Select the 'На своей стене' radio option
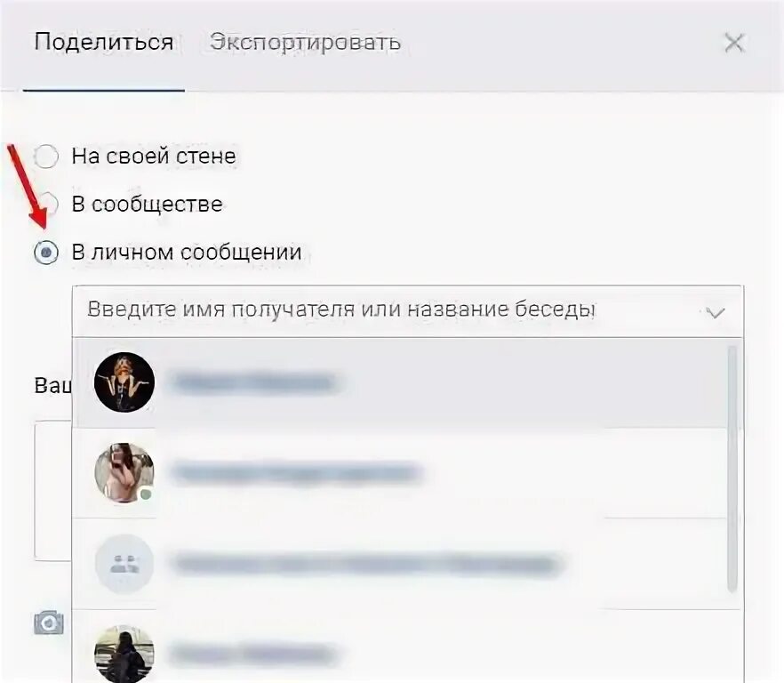 [46, 157]
